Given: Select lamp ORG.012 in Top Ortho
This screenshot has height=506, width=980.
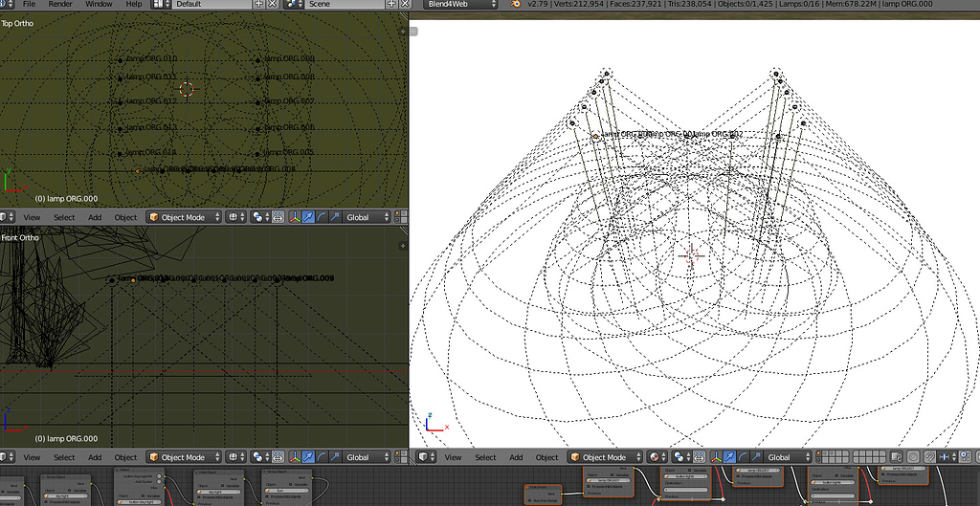Looking at the screenshot, I should click(x=121, y=102).
